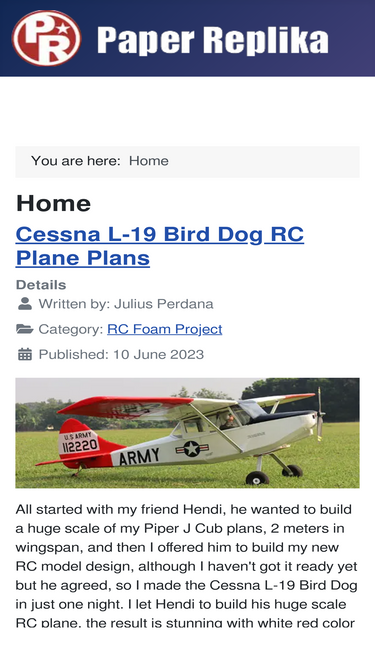The image size is (375, 667).
Task: Click the Written by Julius Perdana text
Action: pyautogui.click(x=126, y=304)
